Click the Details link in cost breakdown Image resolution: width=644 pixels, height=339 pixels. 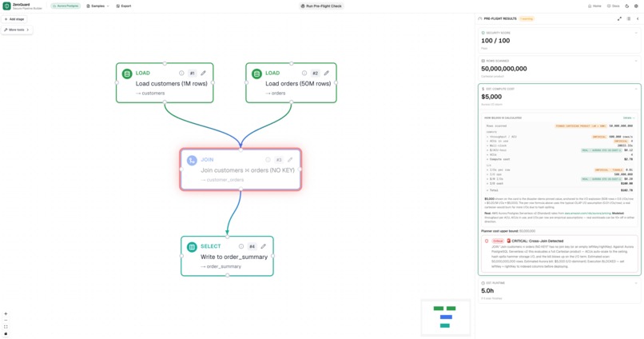tap(628, 118)
